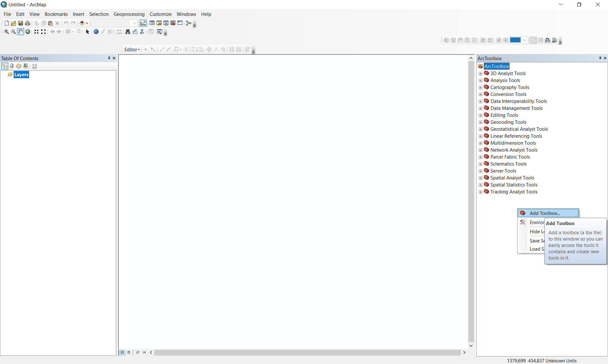Switch Table Of Contents to List By Source
The image size is (608, 364).
click(12, 66)
